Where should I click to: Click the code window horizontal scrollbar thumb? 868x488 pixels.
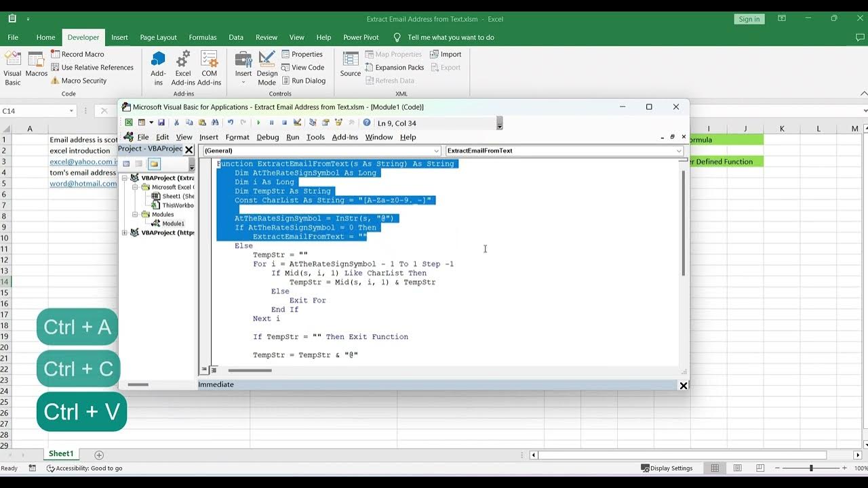(x=250, y=370)
